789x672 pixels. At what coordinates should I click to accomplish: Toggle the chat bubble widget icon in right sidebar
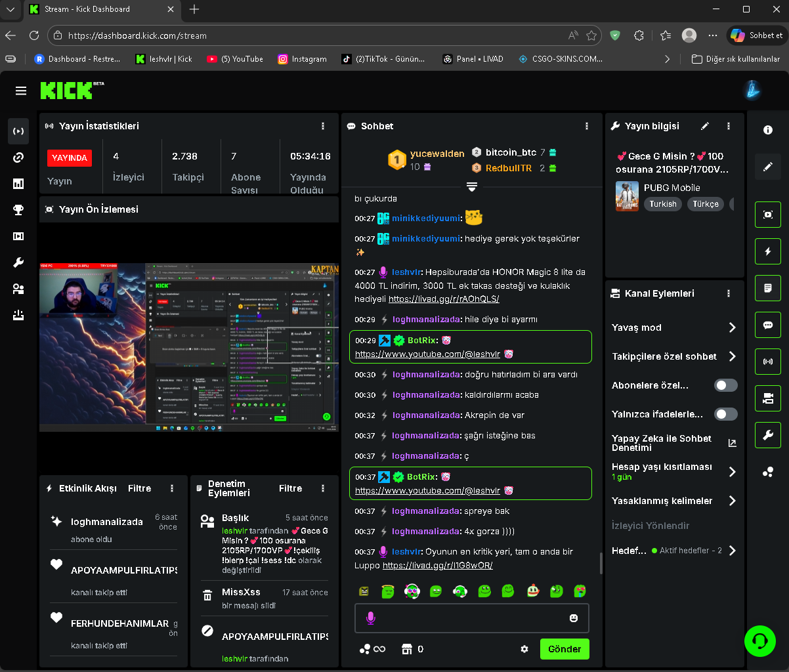pyautogui.click(x=768, y=325)
